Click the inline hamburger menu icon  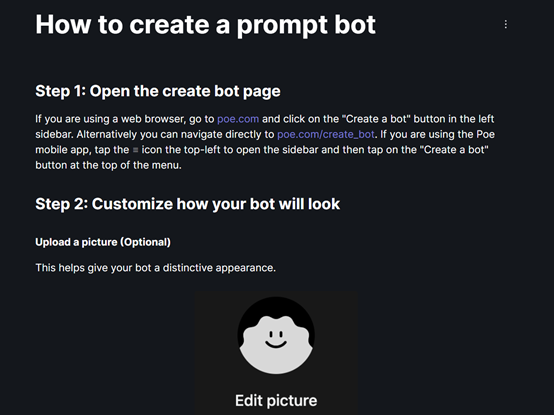click(135, 150)
